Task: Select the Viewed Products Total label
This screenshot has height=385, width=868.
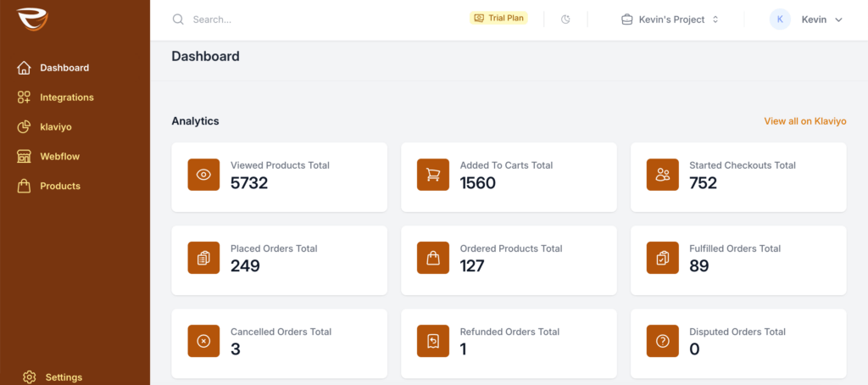Action: coord(280,165)
